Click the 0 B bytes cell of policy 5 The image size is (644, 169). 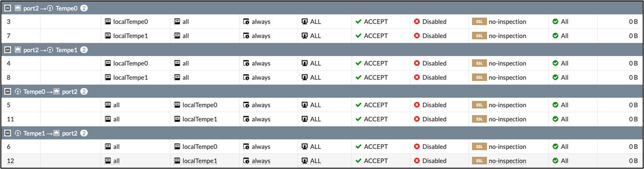tap(633, 105)
